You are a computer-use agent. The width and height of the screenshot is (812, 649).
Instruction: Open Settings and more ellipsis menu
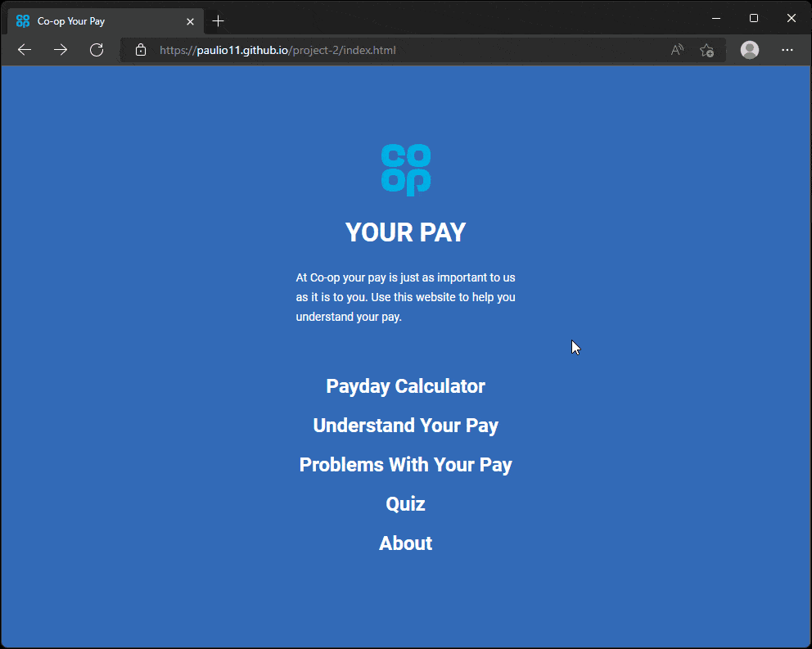coord(787,50)
